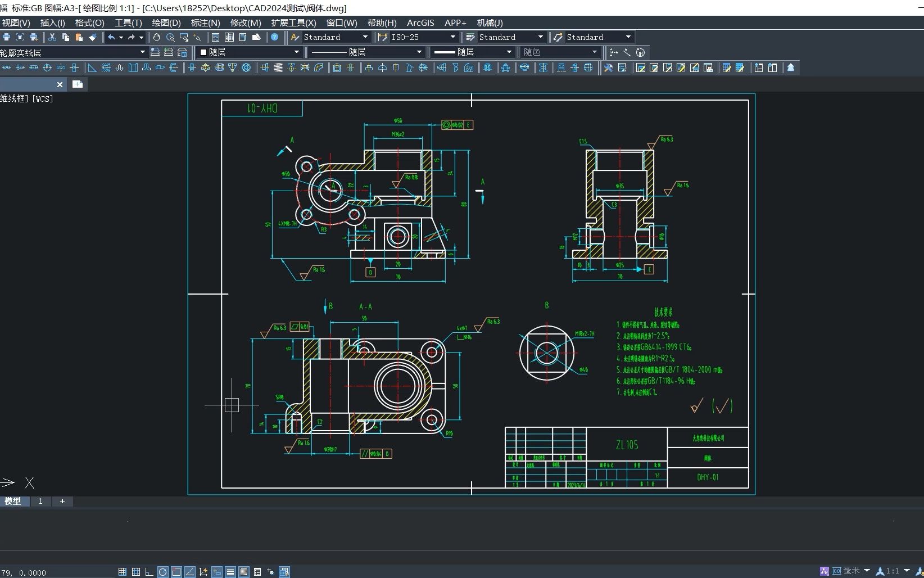Screen dimensions: 924x578
Task: Open the 机械(J) menu
Action: (x=490, y=22)
